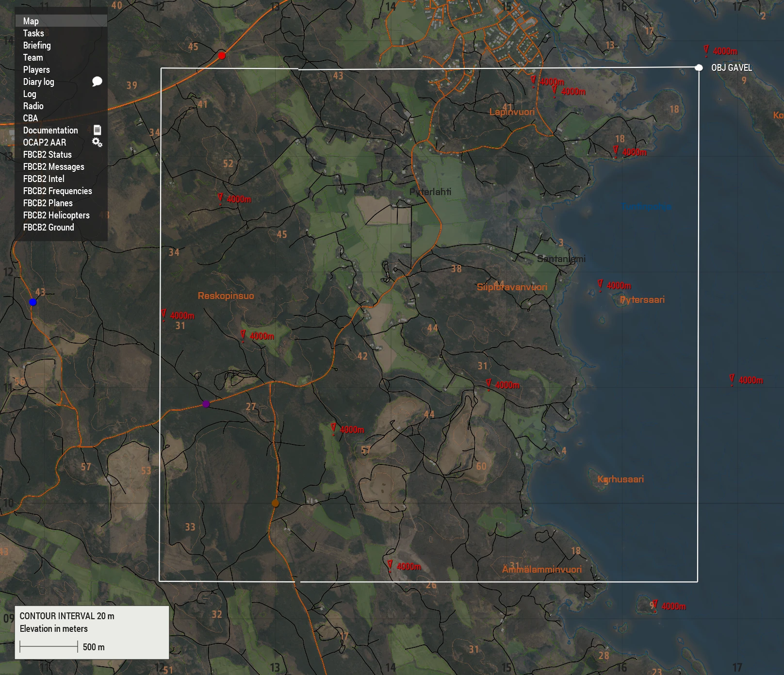The height and width of the screenshot is (675, 784).
Task: Click the gears icon beside OCAP2 AAR
Action: coord(97,142)
